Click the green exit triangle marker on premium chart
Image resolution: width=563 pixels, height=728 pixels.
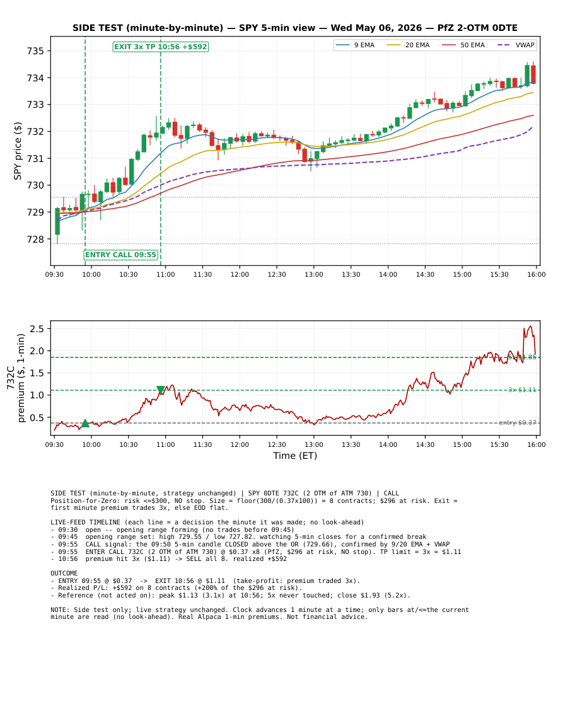pos(161,390)
